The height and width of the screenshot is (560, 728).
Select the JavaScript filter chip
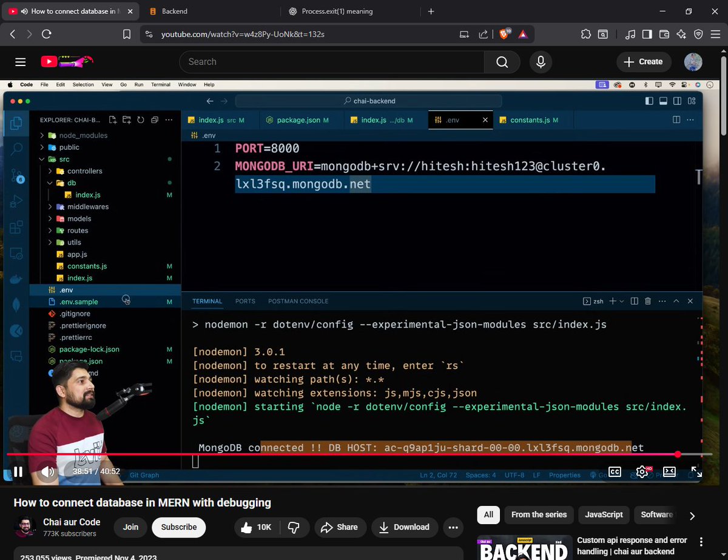[604, 514]
